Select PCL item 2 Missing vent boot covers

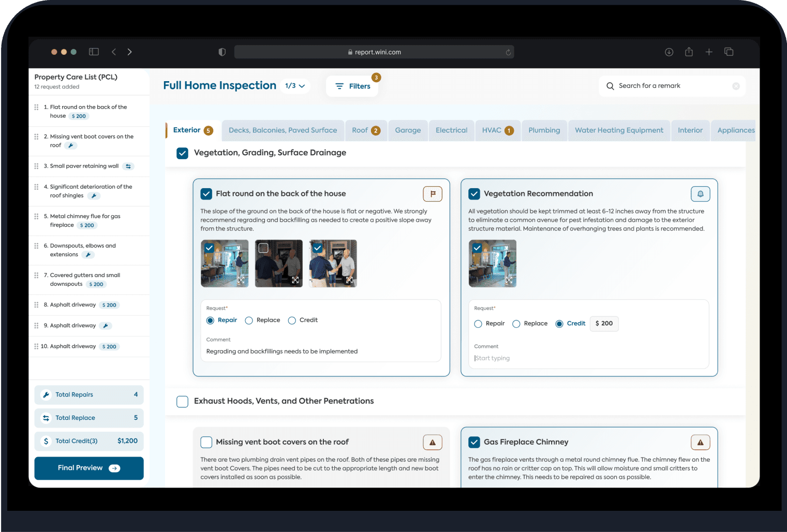pos(89,141)
